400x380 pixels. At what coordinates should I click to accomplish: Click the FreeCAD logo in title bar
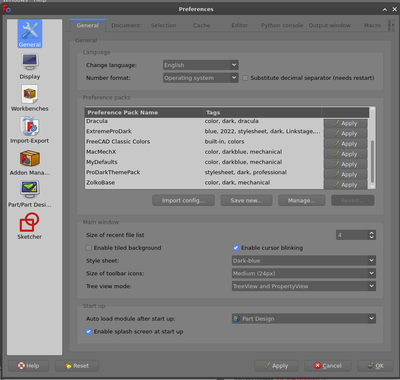coord(7,9)
